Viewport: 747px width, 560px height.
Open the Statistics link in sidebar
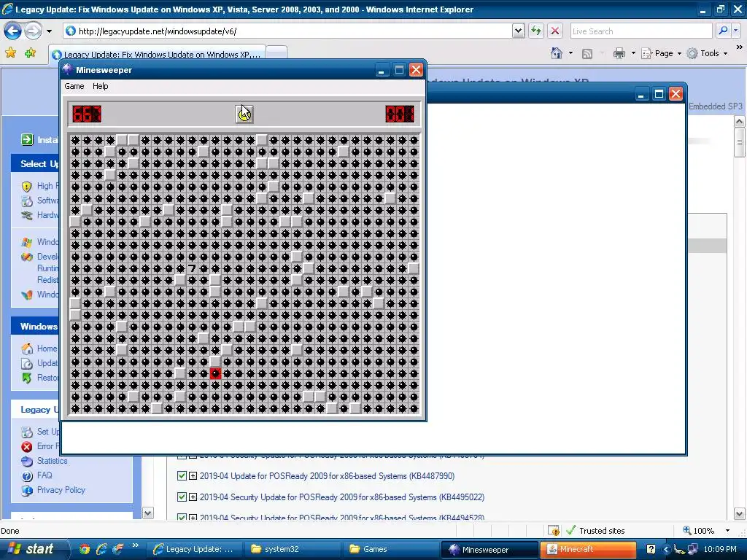coord(52,461)
